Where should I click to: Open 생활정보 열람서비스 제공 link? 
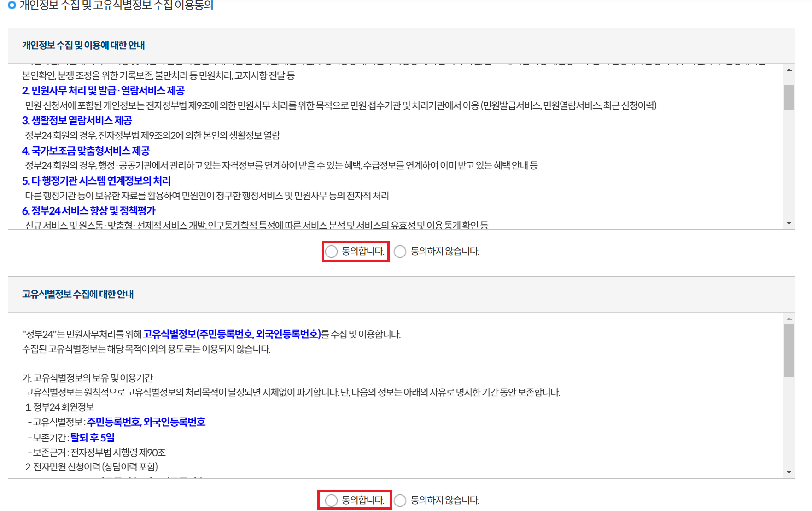pyautogui.click(x=77, y=121)
